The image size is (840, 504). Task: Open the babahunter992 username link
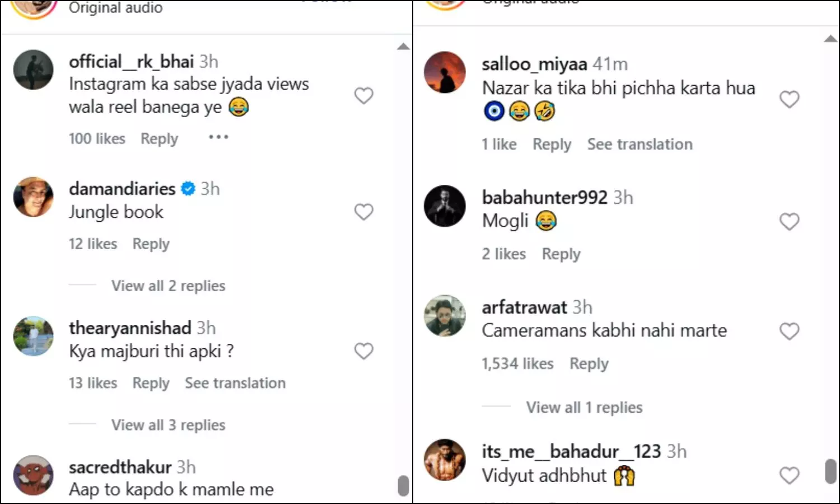(544, 197)
